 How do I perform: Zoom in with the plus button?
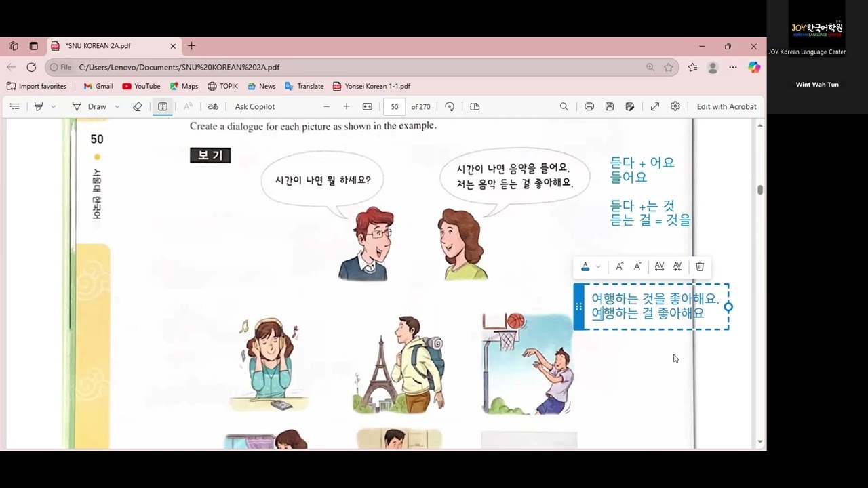coord(347,106)
